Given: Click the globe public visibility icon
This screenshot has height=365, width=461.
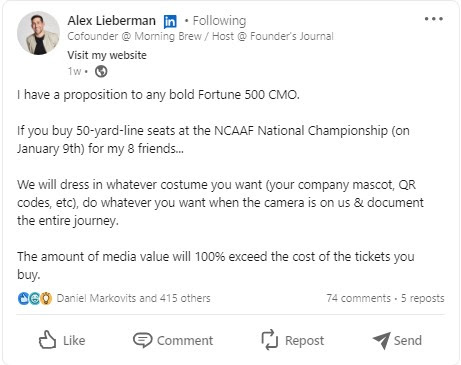Looking at the screenshot, I should coord(101,71).
